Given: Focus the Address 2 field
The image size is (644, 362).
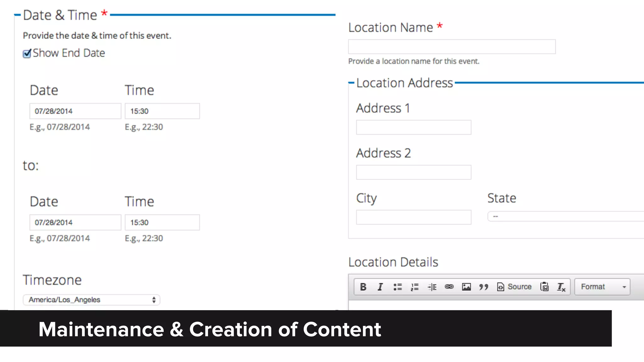Looking at the screenshot, I should tap(414, 173).
